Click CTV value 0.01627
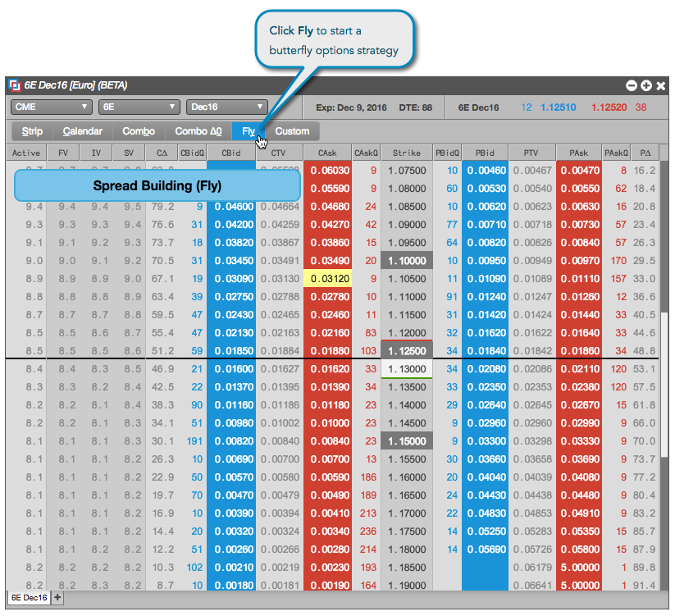 [x=280, y=369]
